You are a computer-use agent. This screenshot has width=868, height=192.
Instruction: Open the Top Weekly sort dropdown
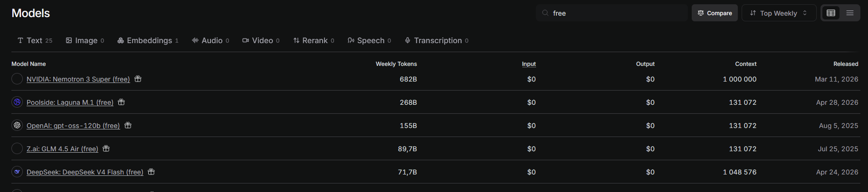click(779, 13)
